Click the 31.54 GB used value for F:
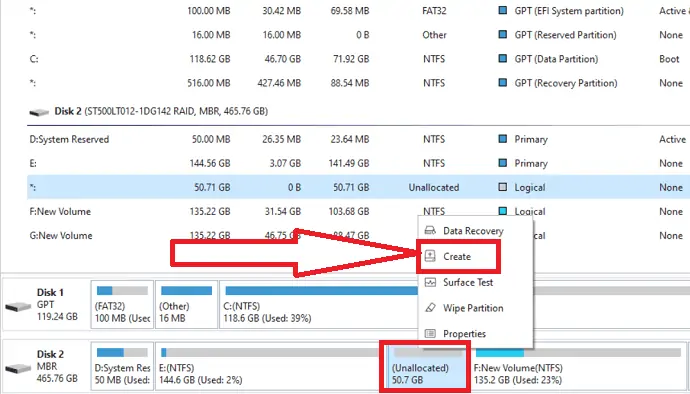This screenshot has width=690, height=394. [283, 211]
